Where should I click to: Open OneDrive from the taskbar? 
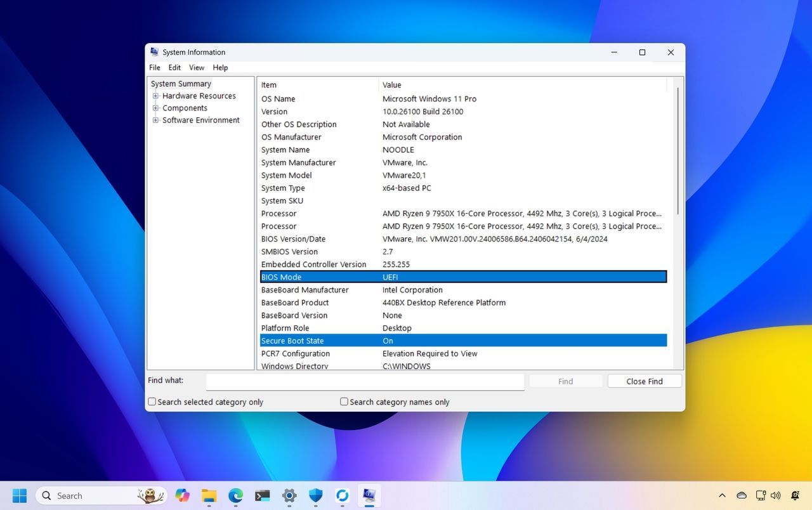342,495
